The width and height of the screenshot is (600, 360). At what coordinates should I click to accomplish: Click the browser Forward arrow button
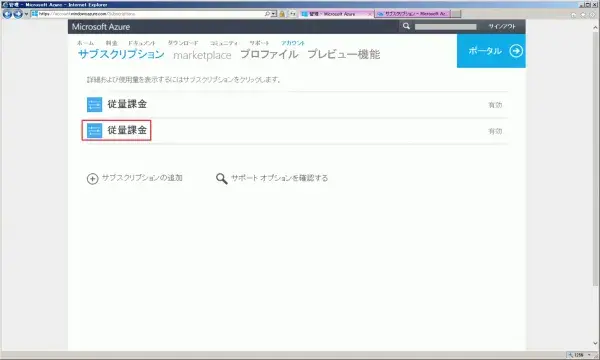coord(18,14)
